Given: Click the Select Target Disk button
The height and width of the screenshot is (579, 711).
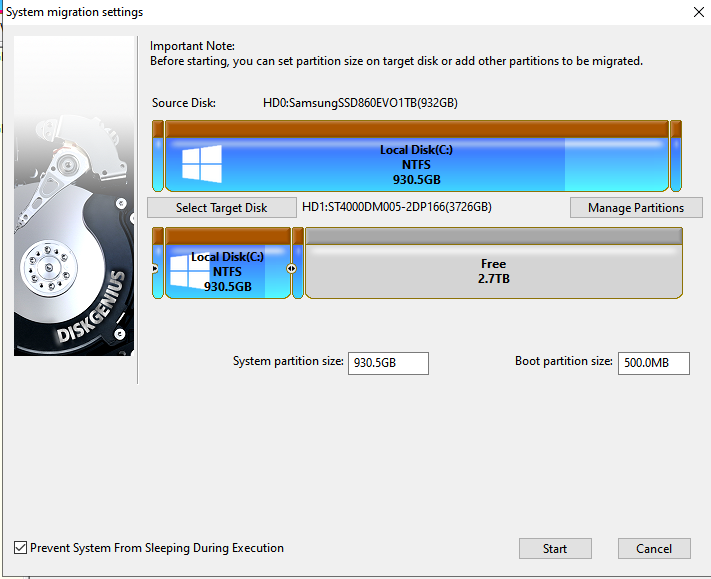Looking at the screenshot, I should (x=222, y=208).
